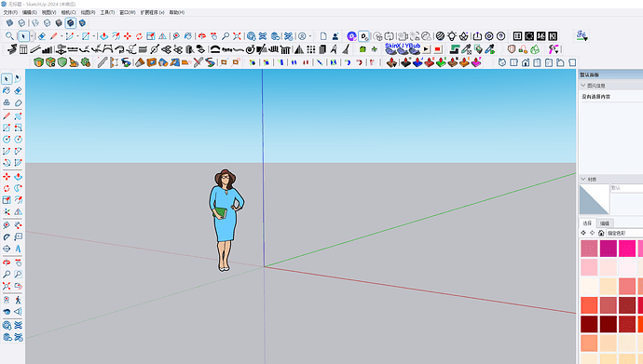Switch to the 编辑 materials tab

pyautogui.click(x=605, y=223)
